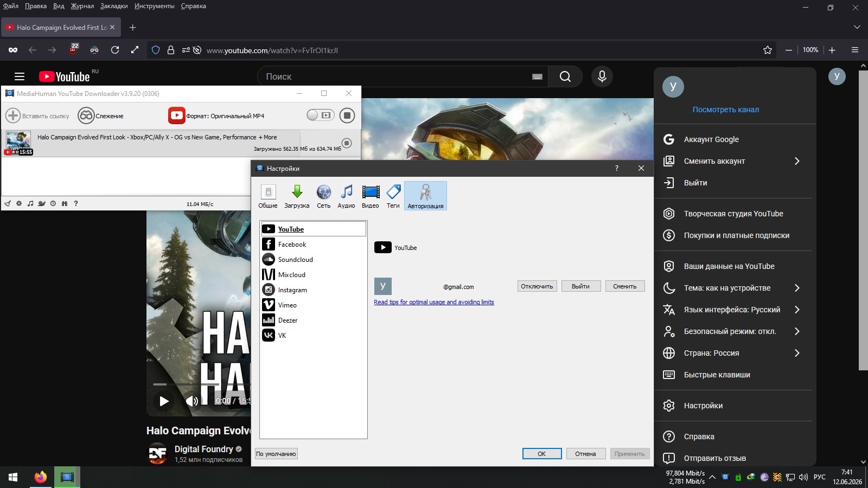Open the Теги settings section
868x488 pixels.
point(393,196)
